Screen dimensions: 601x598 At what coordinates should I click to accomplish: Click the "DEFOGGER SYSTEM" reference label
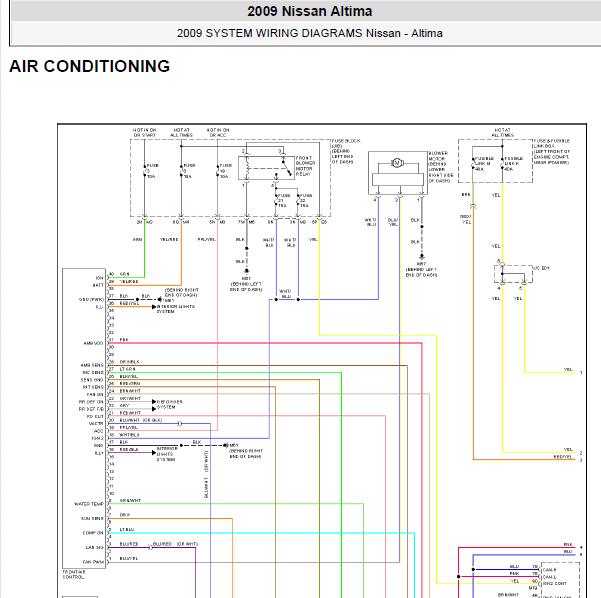(x=169, y=404)
